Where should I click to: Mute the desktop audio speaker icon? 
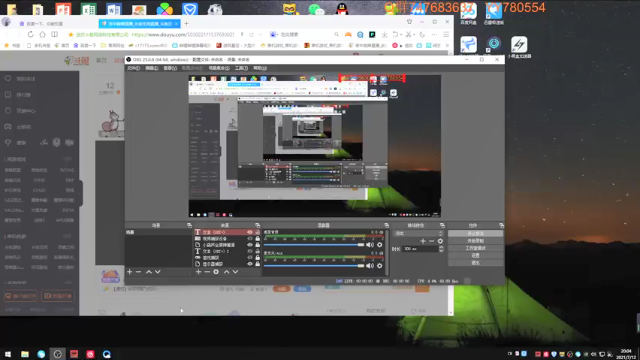370,244
